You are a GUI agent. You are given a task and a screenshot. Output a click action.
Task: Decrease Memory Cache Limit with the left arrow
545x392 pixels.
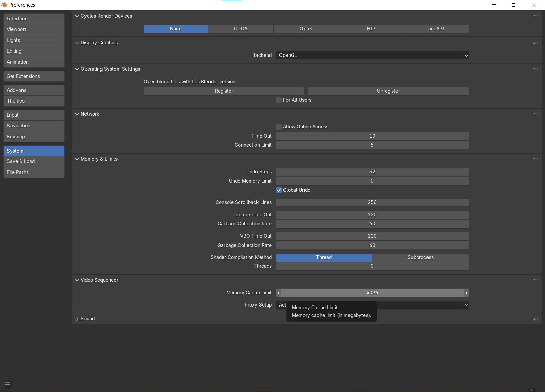coord(279,293)
